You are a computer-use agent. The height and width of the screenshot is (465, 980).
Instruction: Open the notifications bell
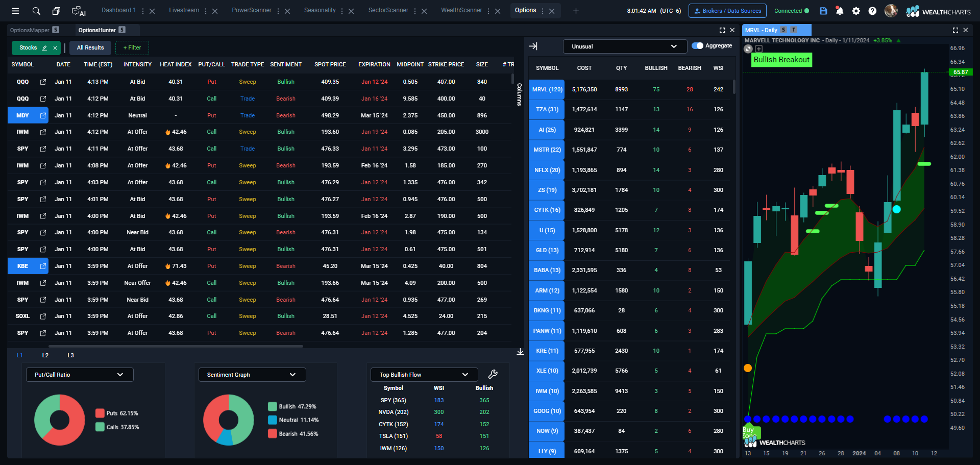pos(840,11)
